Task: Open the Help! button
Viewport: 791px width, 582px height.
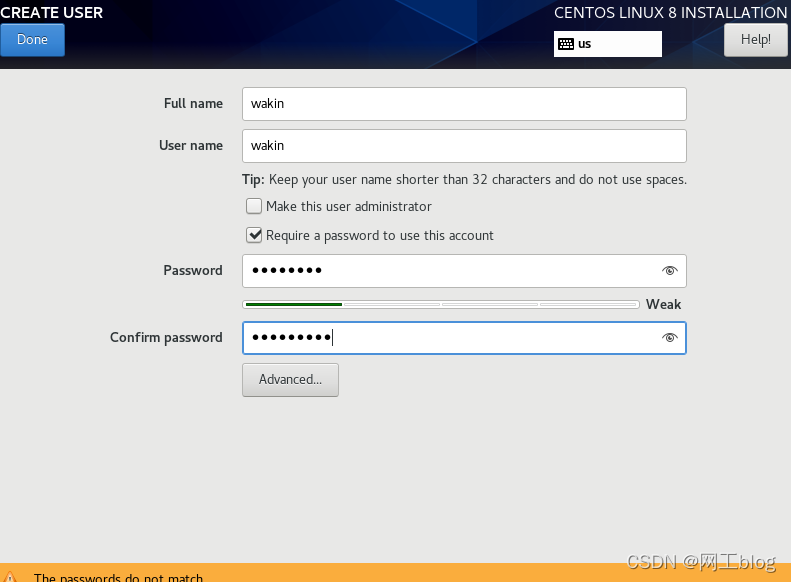Action: [755, 40]
